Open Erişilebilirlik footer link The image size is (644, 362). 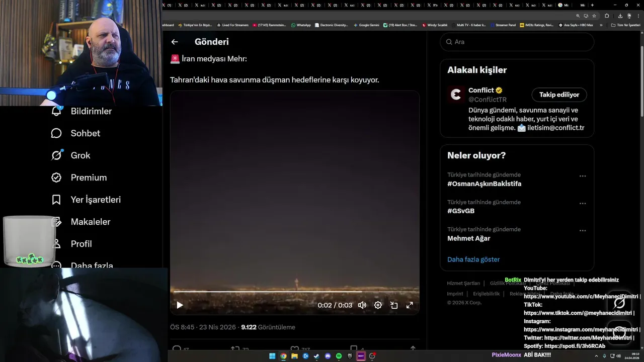tap(486, 294)
